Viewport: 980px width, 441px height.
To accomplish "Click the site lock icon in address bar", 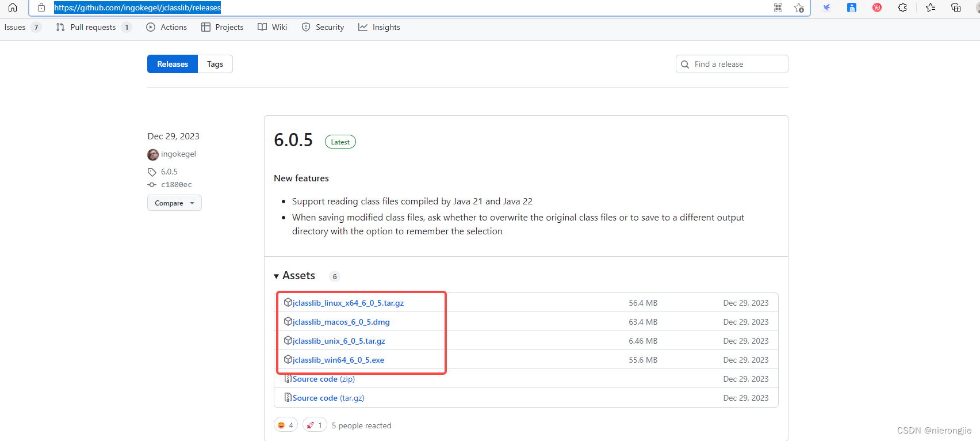I will (41, 7).
